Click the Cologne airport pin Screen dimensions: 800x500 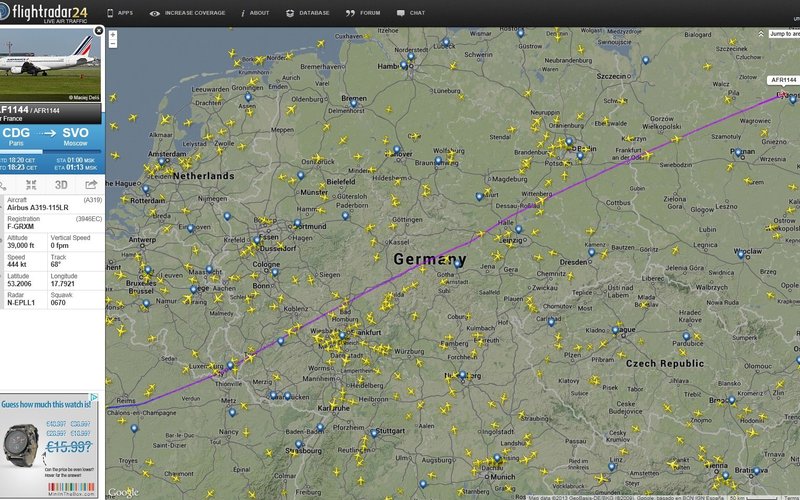(x=275, y=272)
